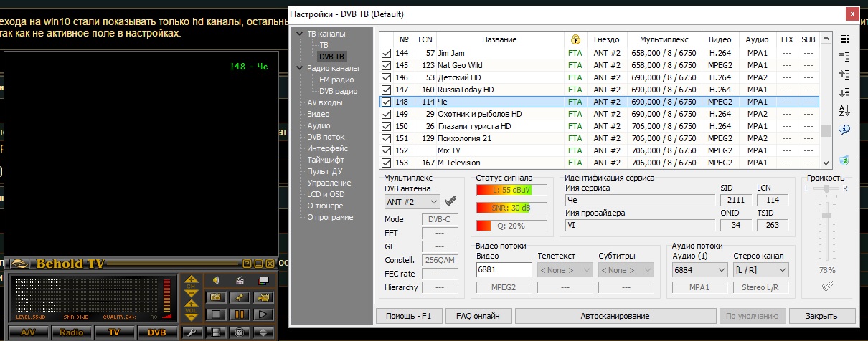
Task: Click the timer clock icon
Action: [x=240, y=332]
